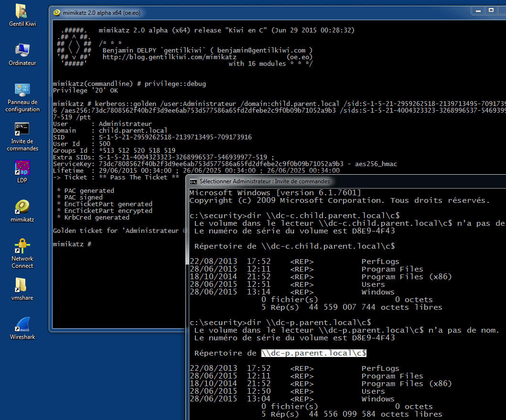This screenshot has height=420, width=506.
Task: Click the final 'mimikatz #' prompt
Action: point(72,244)
